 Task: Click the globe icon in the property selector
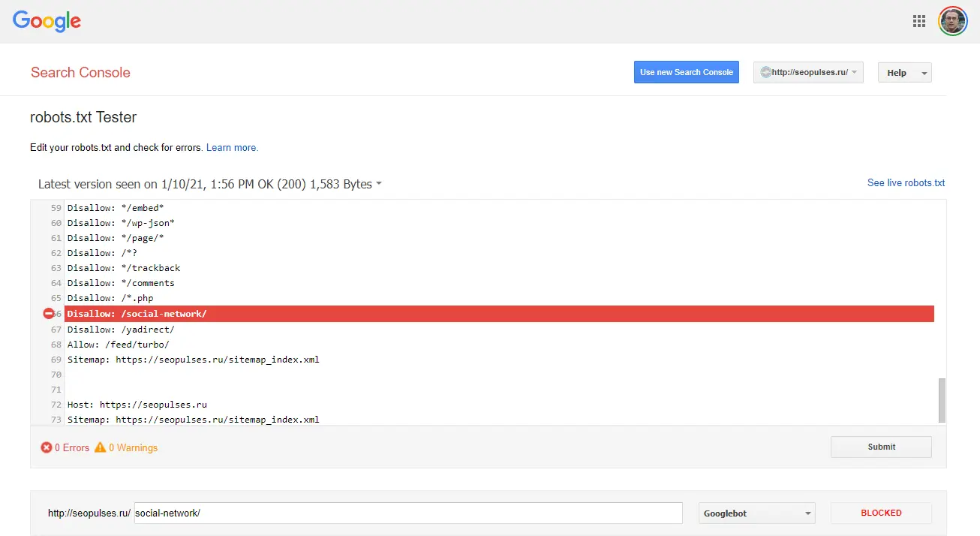pos(765,72)
